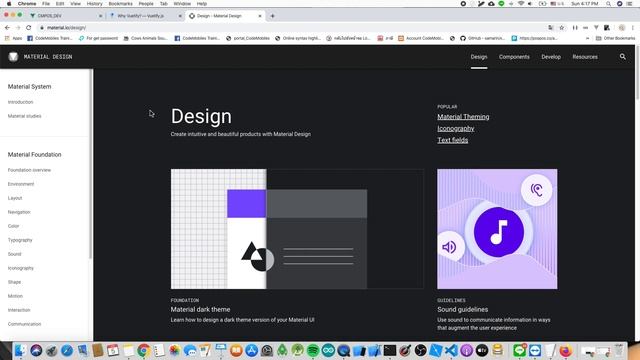Screen dimensions: 640x360
Task: Switch to the Develop tab
Action: pos(551,57)
